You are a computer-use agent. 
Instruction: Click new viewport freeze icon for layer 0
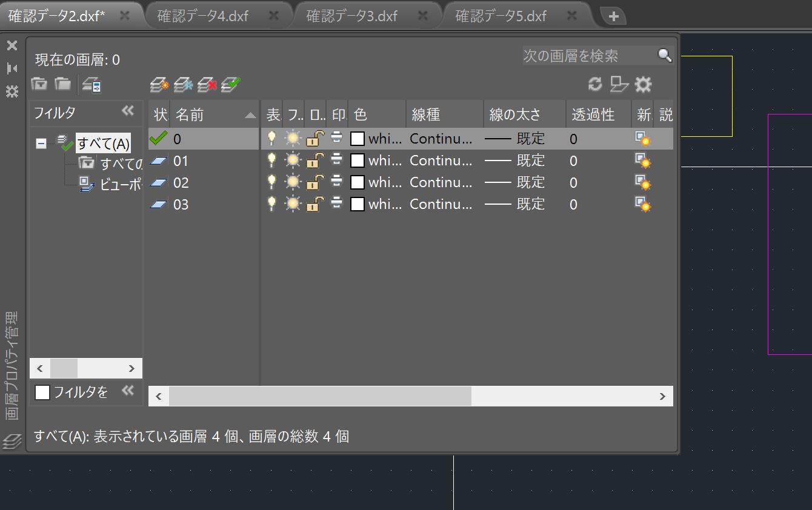coord(642,139)
